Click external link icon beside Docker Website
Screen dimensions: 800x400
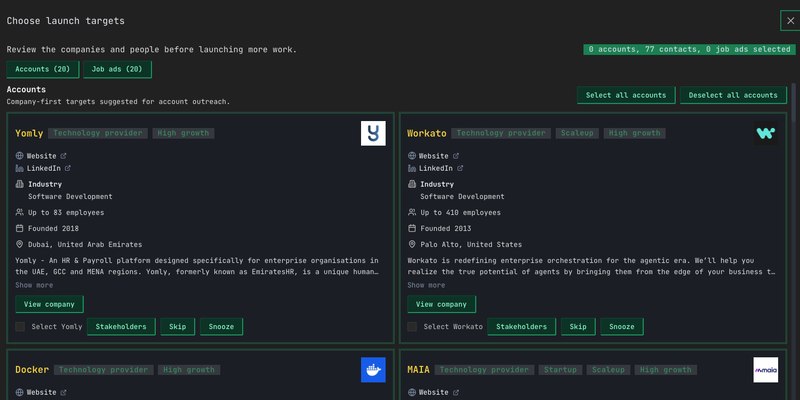click(64, 392)
